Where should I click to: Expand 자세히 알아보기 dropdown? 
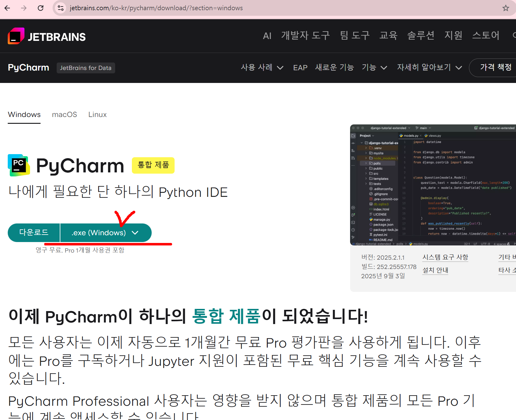coord(429,67)
